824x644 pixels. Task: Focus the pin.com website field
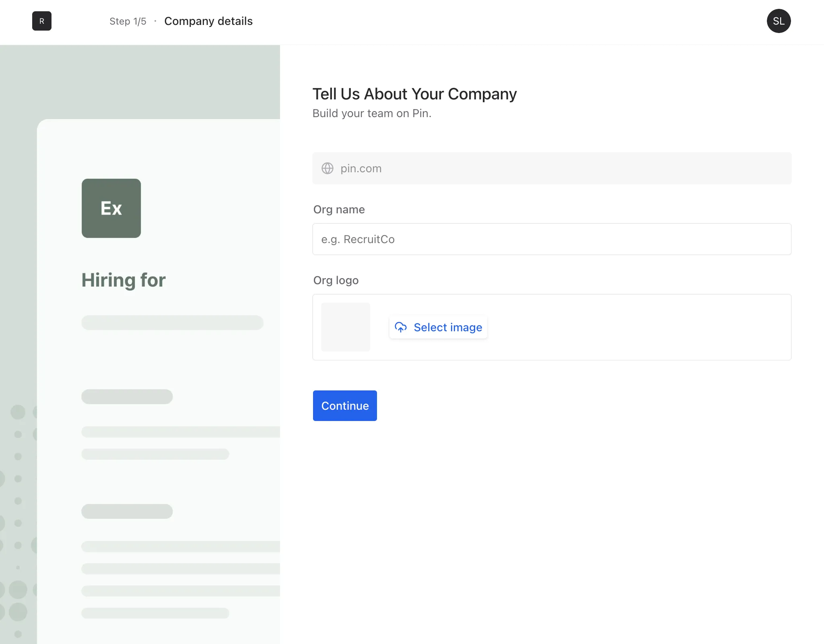point(552,168)
